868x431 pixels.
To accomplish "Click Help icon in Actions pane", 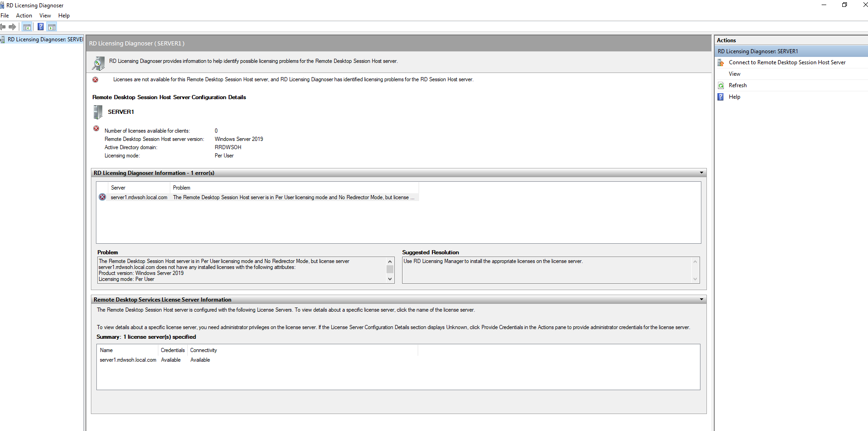I will [x=721, y=97].
